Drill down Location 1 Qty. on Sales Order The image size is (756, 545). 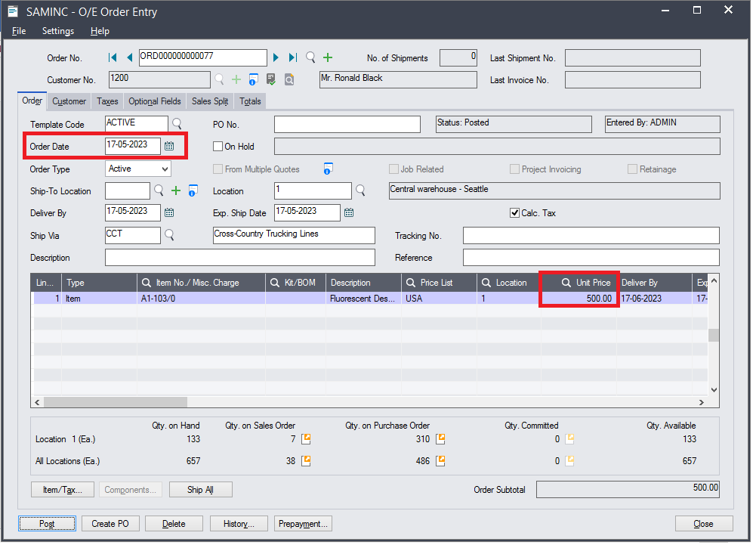(x=306, y=439)
